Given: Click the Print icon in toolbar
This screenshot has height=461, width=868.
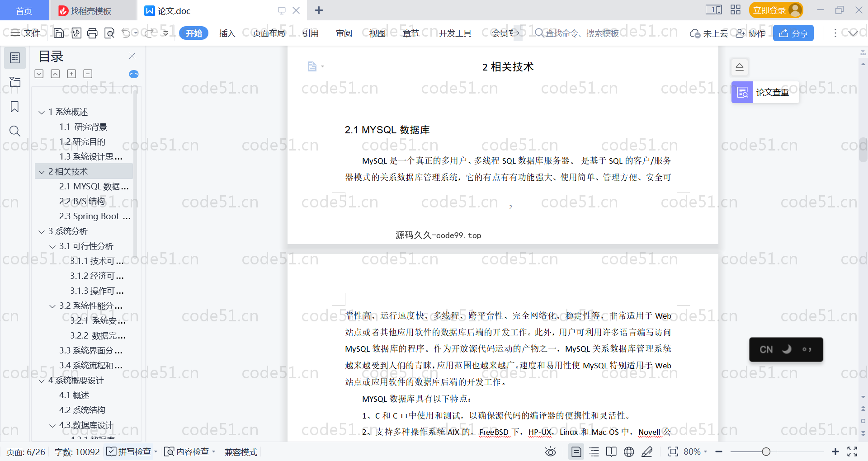Looking at the screenshot, I should click(92, 33).
